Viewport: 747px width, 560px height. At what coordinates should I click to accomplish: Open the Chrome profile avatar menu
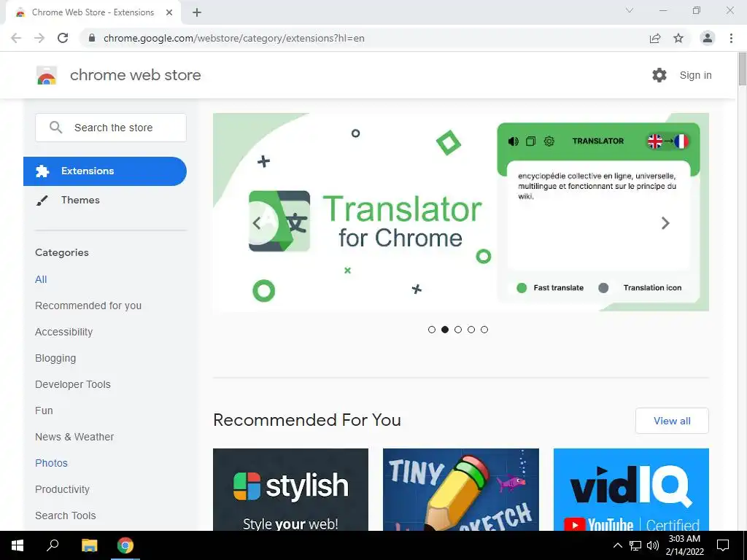(708, 38)
